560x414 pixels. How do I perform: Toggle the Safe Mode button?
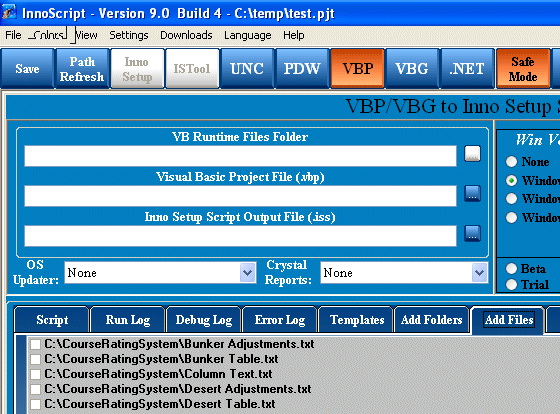pos(523,69)
